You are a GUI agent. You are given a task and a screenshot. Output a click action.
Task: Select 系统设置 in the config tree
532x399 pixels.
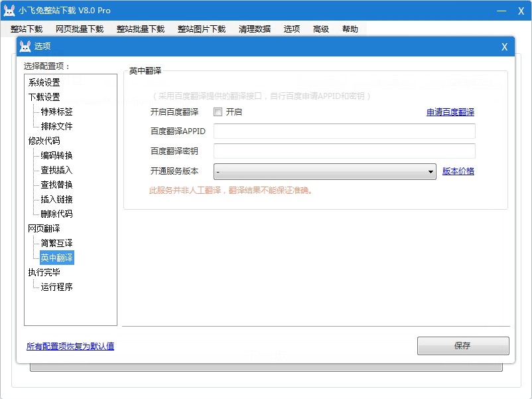point(44,83)
